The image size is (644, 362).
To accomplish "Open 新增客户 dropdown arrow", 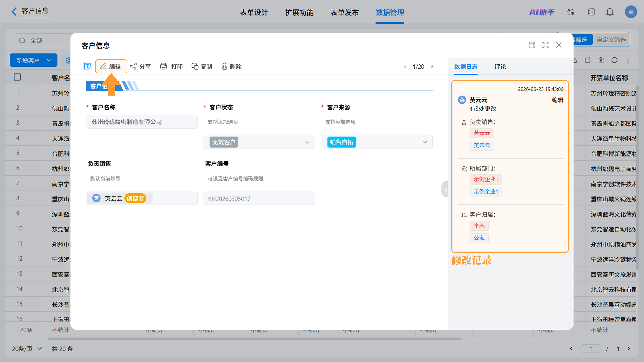I will (x=49, y=60).
